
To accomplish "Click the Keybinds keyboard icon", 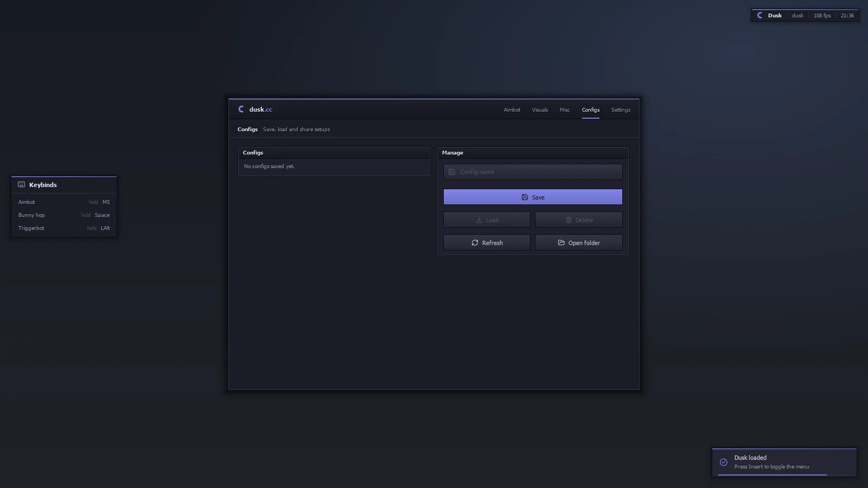I will point(22,184).
